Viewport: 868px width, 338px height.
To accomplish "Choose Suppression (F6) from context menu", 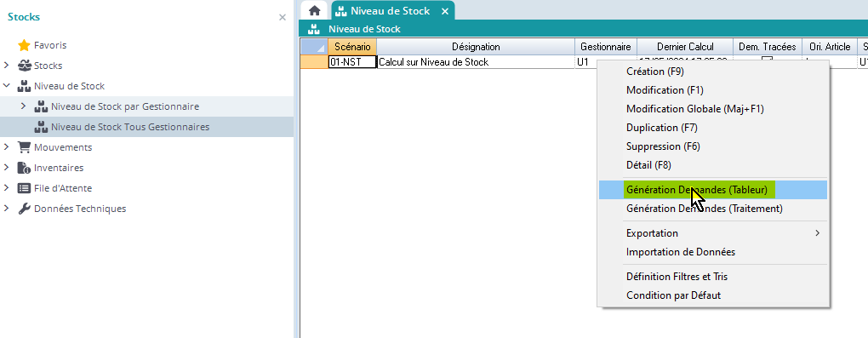I will pyautogui.click(x=714, y=146).
